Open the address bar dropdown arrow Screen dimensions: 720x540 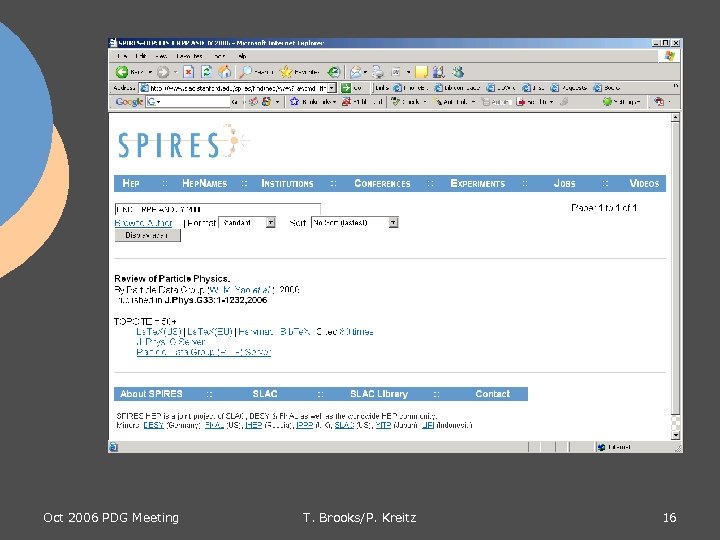tap(332, 88)
